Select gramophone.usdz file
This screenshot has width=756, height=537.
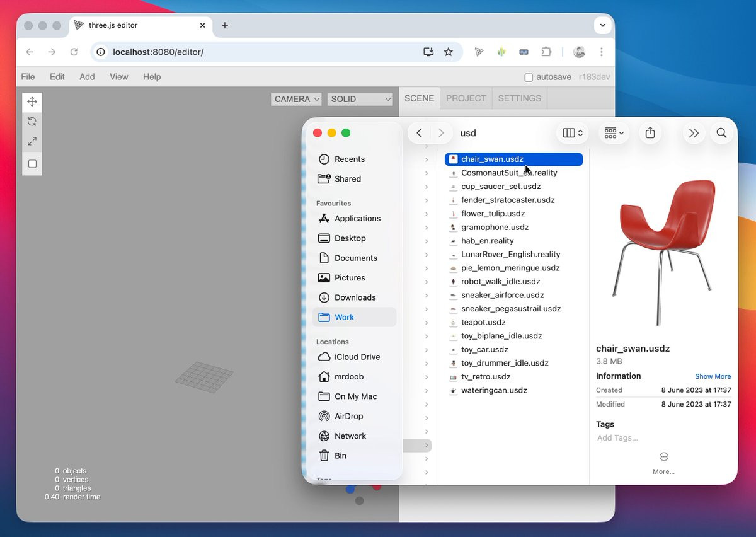click(x=513, y=227)
